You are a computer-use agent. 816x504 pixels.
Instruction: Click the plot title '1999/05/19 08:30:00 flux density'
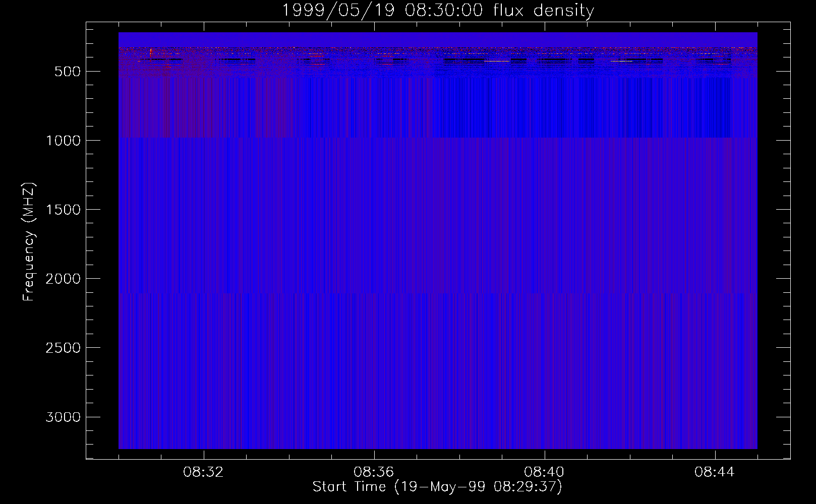point(438,11)
